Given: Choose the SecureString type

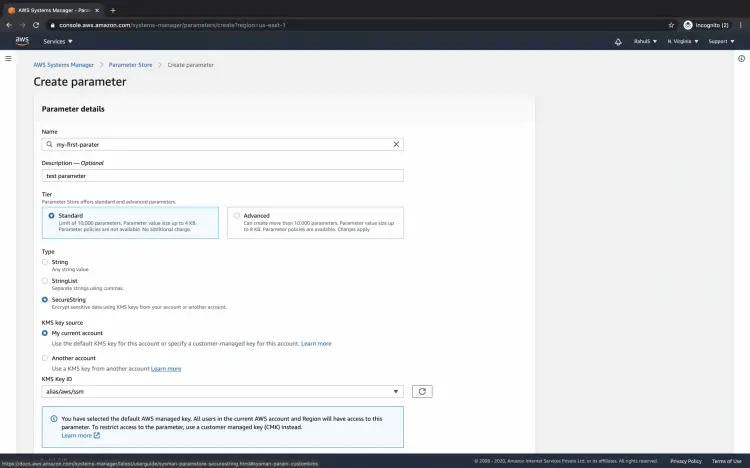Looking at the screenshot, I should [45, 300].
